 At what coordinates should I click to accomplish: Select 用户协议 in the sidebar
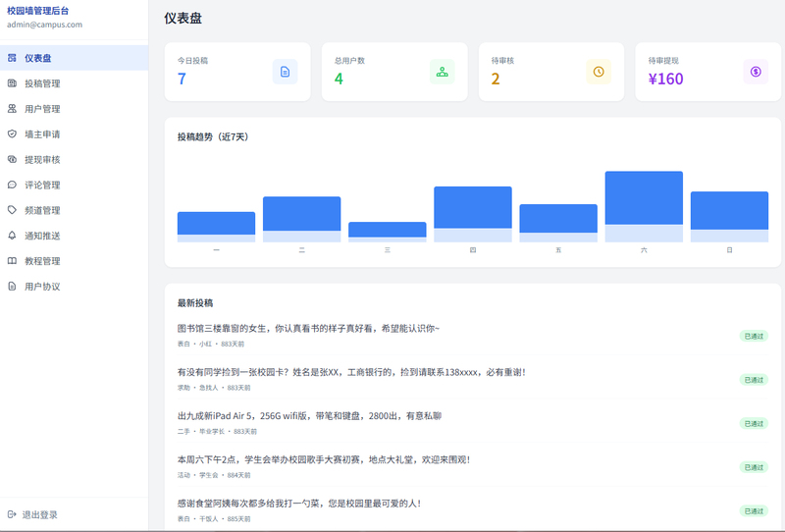(x=75, y=286)
